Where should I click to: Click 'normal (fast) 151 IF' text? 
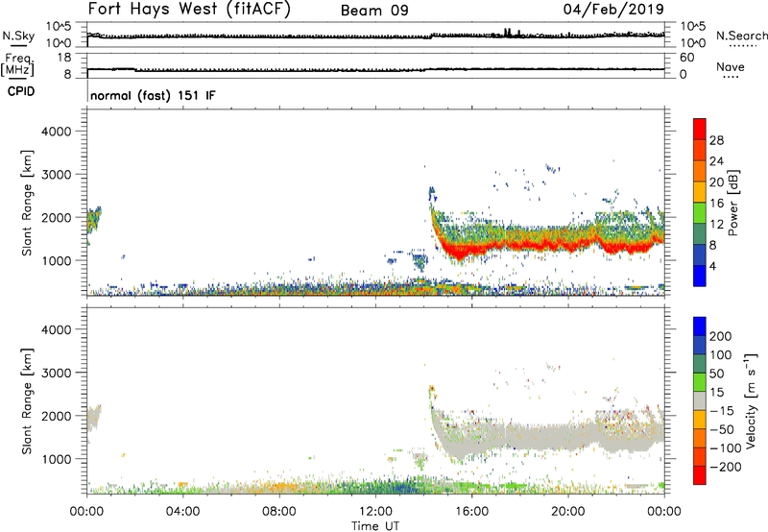pos(153,95)
